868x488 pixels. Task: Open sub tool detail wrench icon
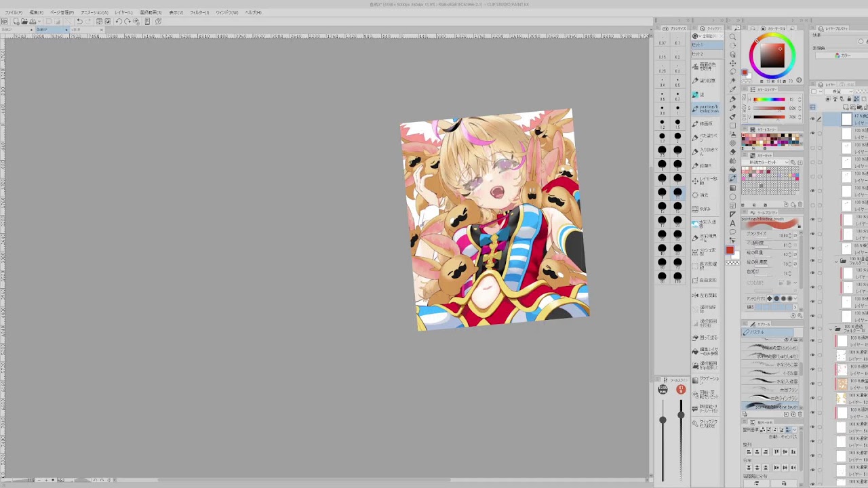800,315
